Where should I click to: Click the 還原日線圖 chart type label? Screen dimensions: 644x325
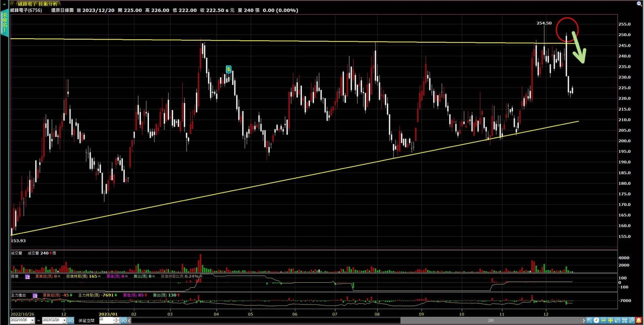point(61,10)
